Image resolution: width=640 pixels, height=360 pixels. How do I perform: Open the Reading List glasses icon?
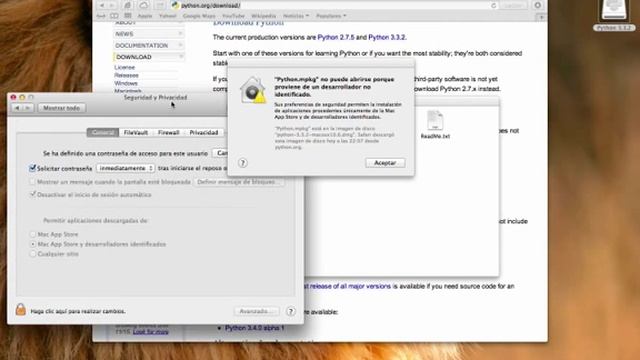click(x=101, y=16)
